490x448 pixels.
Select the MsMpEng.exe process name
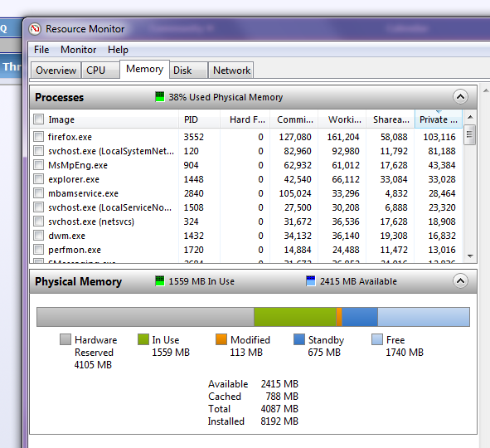pos(78,165)
